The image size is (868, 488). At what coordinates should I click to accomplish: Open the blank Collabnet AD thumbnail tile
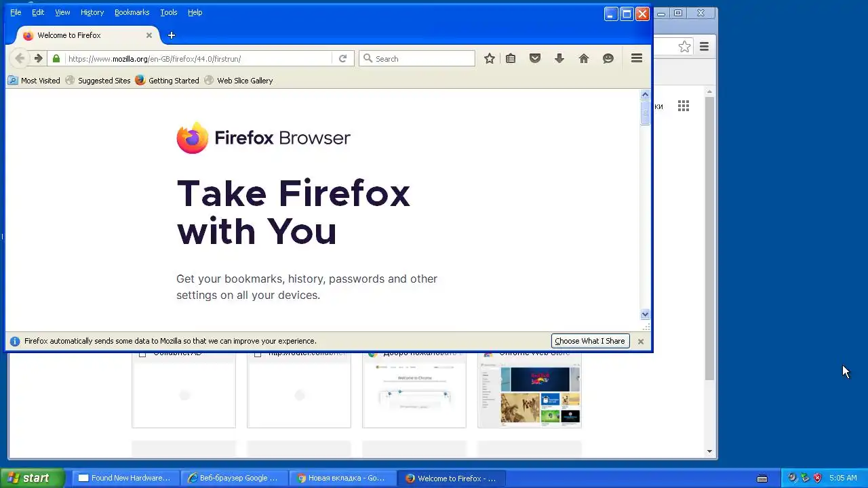point(184,390)
